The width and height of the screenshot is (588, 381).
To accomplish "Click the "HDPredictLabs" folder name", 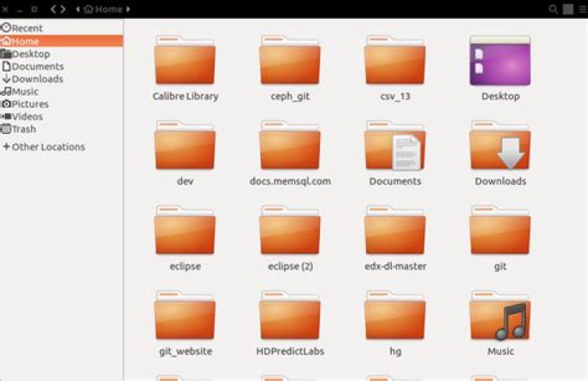I will (x=290, y=352).
